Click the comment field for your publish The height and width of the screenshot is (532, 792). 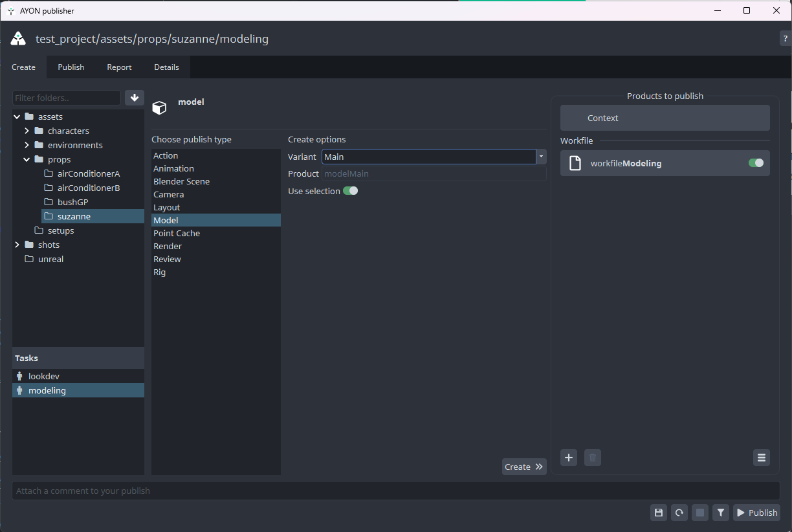[x=396, y=491]
